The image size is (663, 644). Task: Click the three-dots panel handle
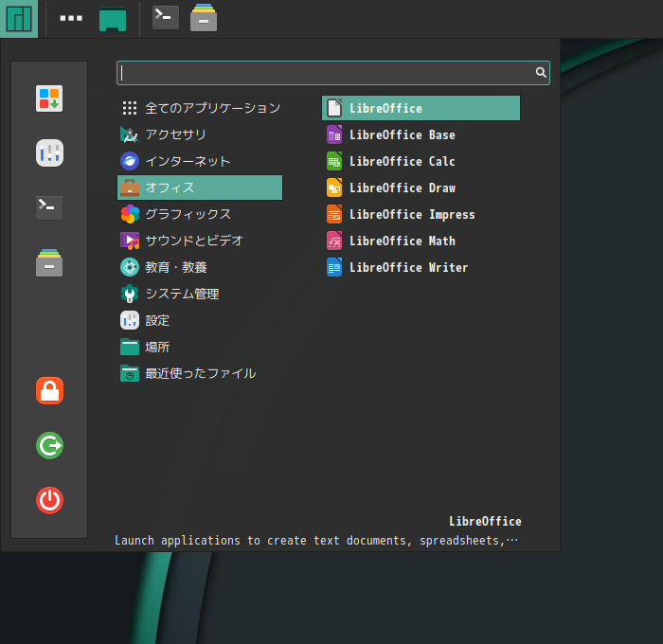coord(71,18)
